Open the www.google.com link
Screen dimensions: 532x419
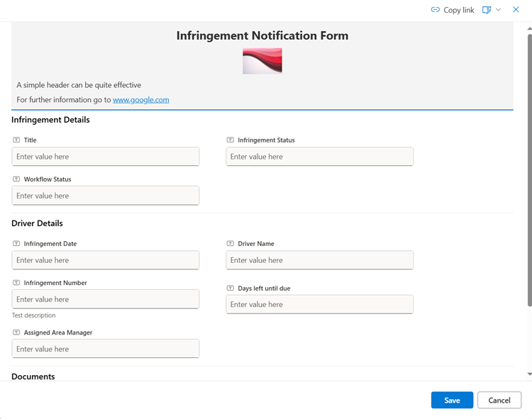(140, 100)
